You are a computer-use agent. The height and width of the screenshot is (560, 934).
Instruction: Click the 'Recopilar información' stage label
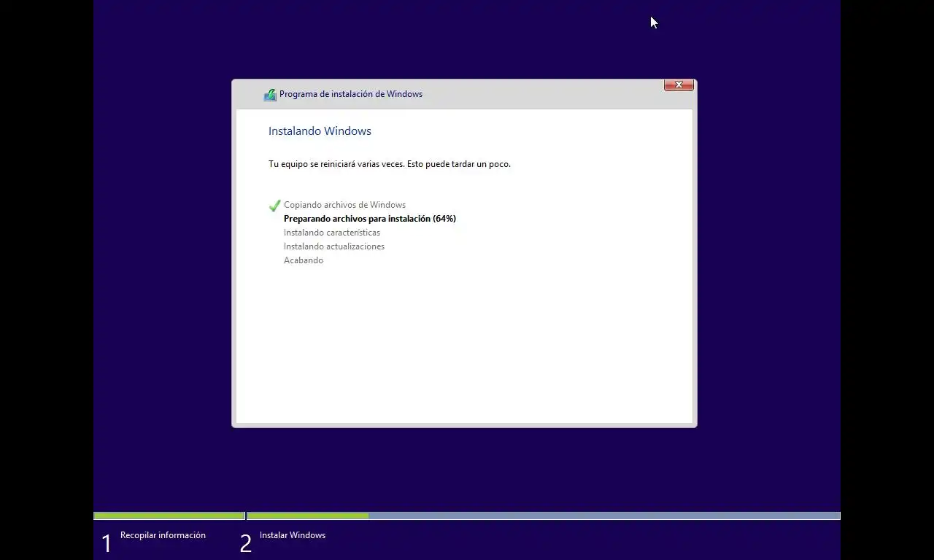163,535
